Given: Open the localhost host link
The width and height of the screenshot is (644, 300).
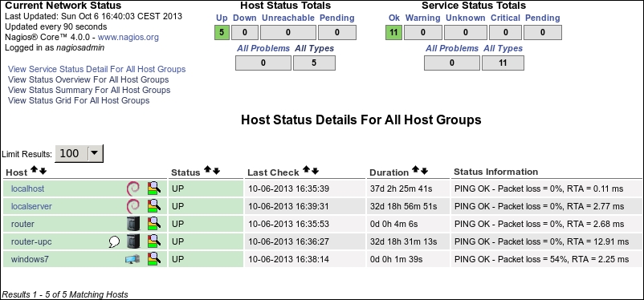Looking at the screenshot, I should pyautogui.click(x=27, y=189).
